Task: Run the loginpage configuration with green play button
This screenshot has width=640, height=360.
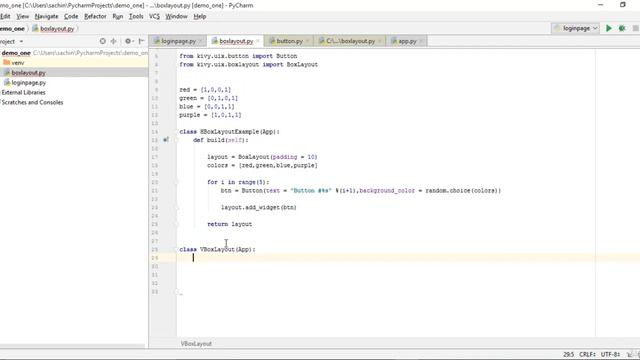Action: [609, 28]
